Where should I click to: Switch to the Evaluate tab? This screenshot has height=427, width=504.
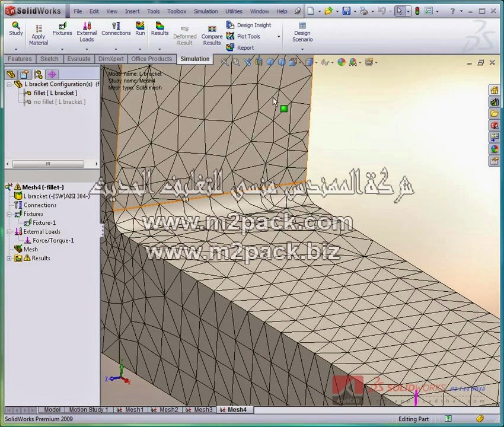(79, 59)
